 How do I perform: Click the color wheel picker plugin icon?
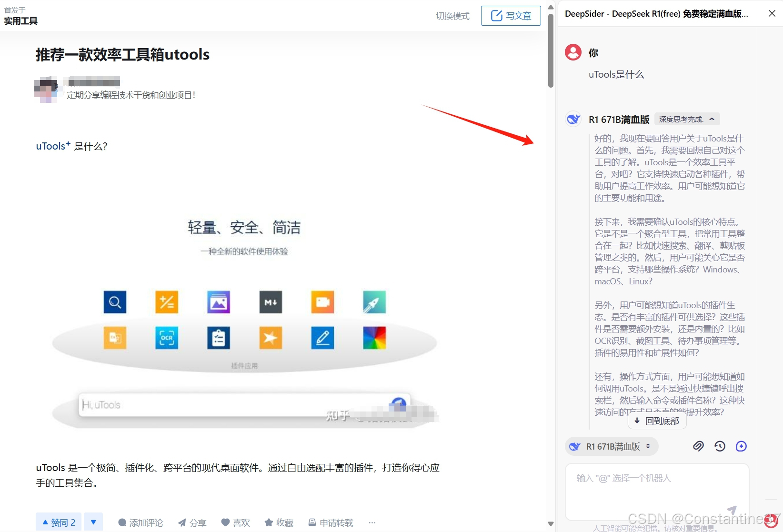coord(374,338)
